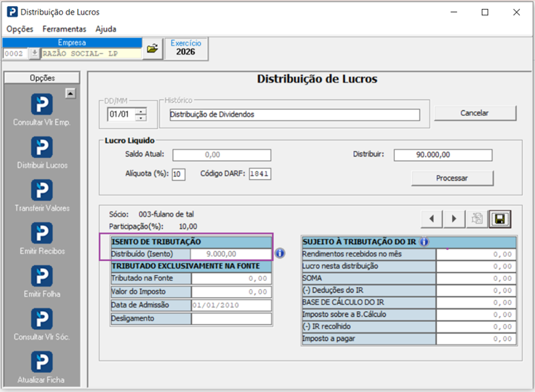Screen dimensions: 535x392
Task: Click the Processar button
Action: (x=452, y=178)
